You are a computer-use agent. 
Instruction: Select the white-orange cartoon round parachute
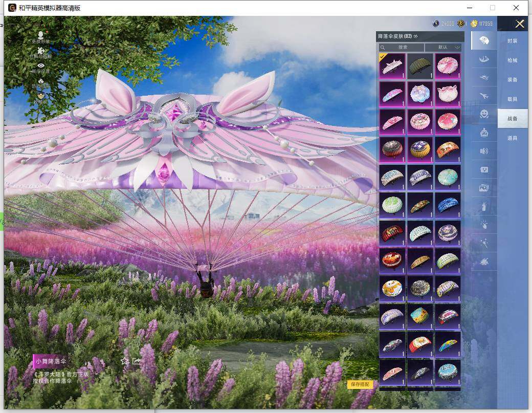tap(392, 289)
